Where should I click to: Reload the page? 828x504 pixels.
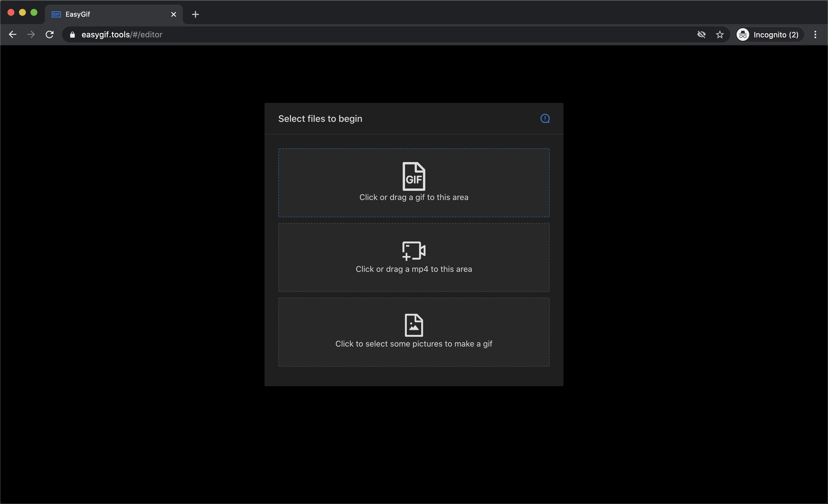(49, 34)
